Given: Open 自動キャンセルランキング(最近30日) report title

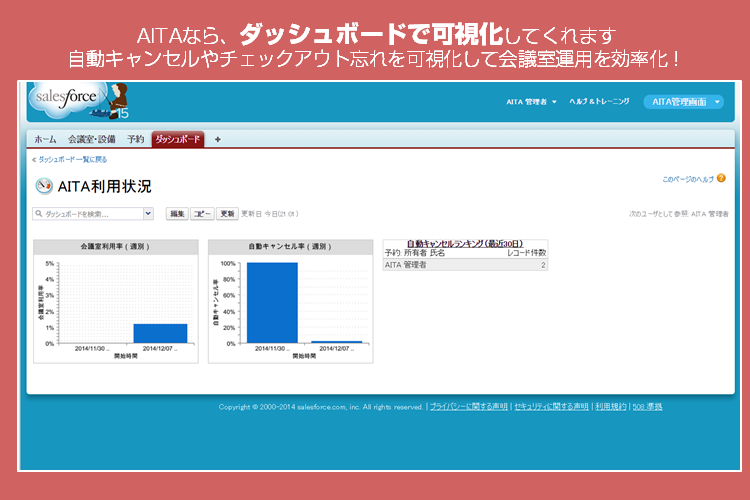Looking at the screenshot, I should pos(465,244).
